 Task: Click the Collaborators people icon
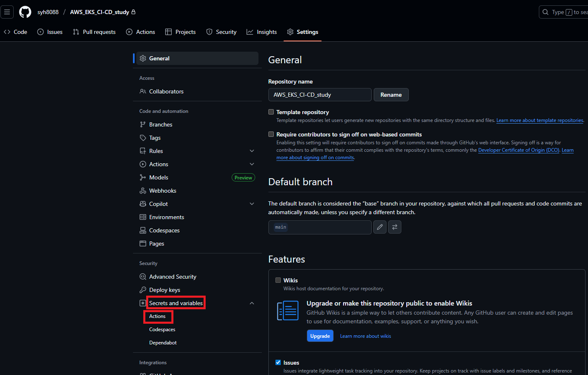143,91
